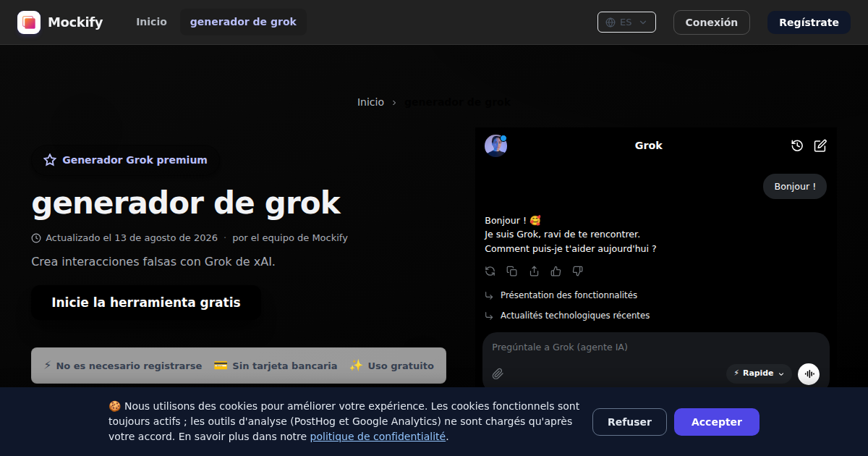Click the Generador Grok premium badge
The image size is (868, 456).
125,160
